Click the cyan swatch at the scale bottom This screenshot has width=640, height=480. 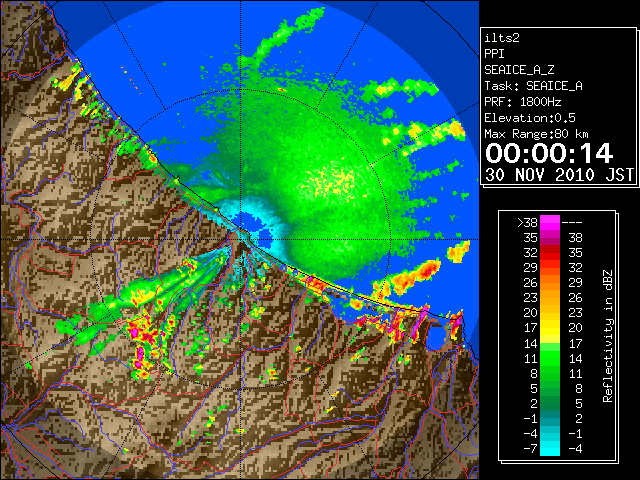coord(550,448)
